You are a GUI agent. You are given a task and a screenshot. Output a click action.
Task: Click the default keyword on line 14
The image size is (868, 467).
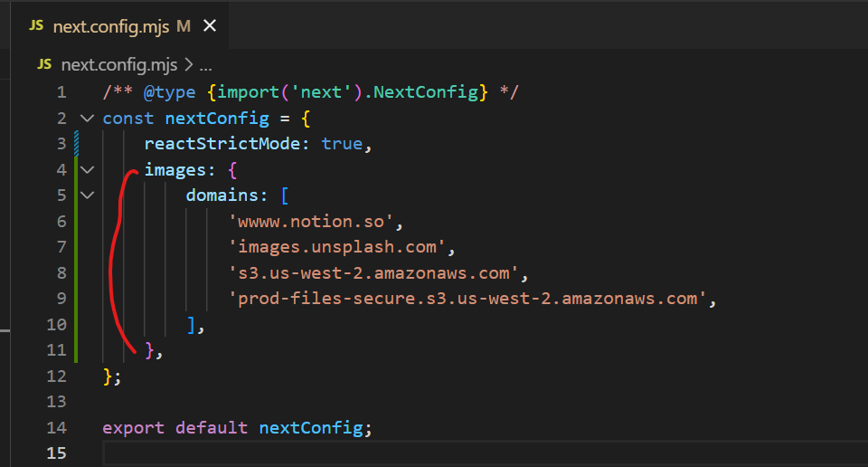tap(212, 428)
